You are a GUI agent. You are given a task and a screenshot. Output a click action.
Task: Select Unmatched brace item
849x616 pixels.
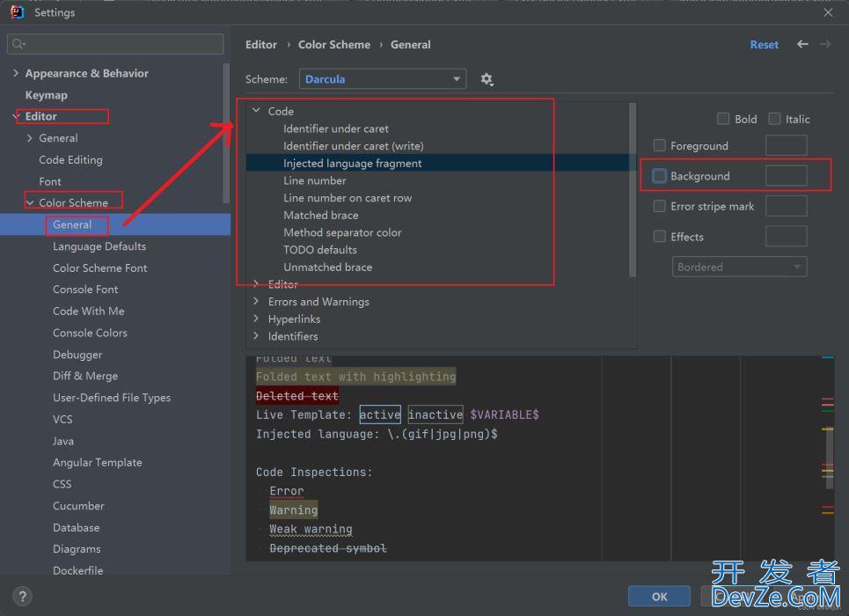tap(327, 268)
